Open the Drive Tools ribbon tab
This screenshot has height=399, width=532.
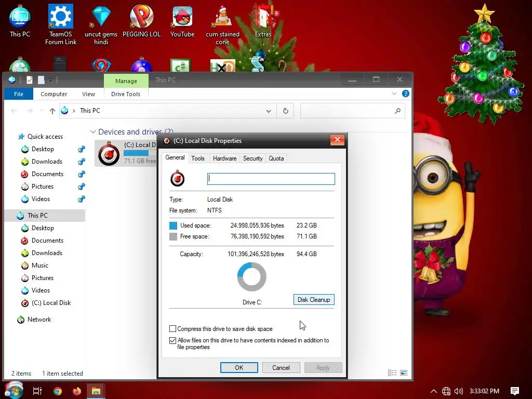[x=126, y=94]
